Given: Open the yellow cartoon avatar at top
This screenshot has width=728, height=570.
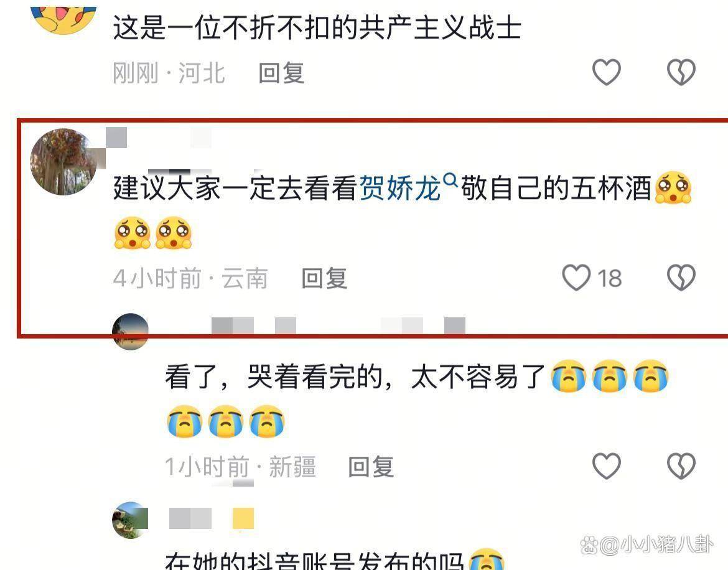Looking at the screenshot, I should click(63, 19).
